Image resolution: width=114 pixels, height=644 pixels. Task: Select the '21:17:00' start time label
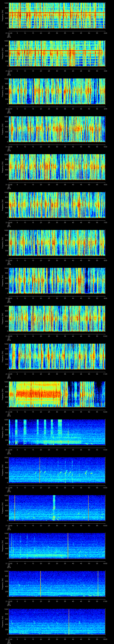[9, 639]
